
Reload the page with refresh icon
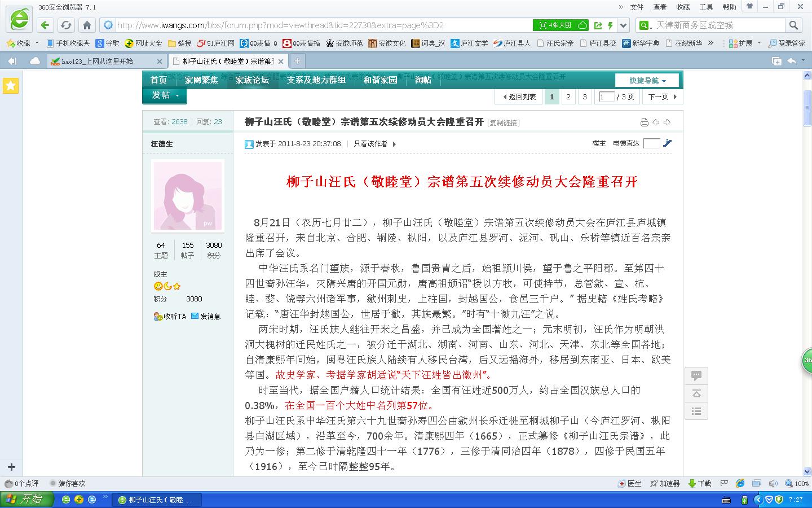pos(66,25)
